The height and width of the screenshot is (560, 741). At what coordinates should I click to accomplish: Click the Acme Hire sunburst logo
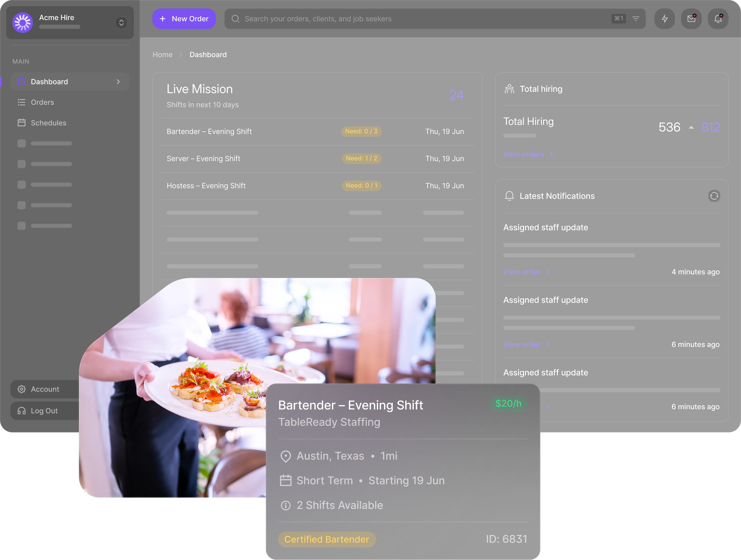23,23
